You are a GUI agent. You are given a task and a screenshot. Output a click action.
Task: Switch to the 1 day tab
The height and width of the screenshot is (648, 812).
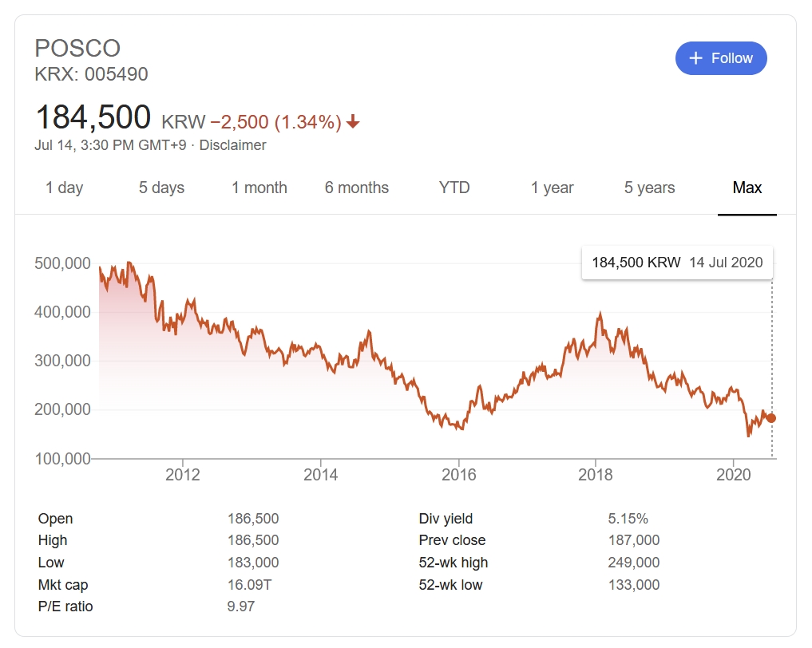(x=64, y=188)
